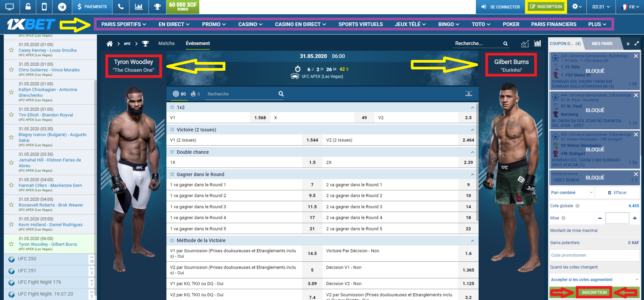Open the mobile apps phone icon
This screenshot has height=300, width=644.
click(44, 7)
